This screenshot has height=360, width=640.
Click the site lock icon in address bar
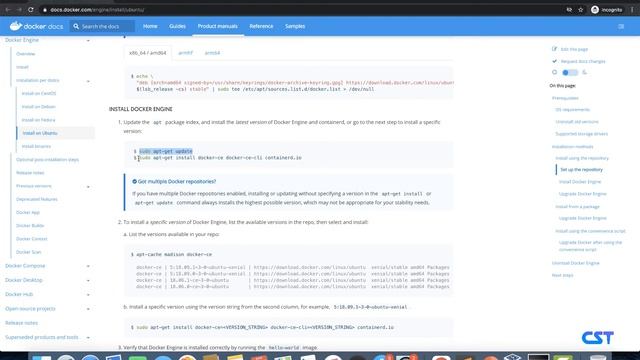(45, 10)
